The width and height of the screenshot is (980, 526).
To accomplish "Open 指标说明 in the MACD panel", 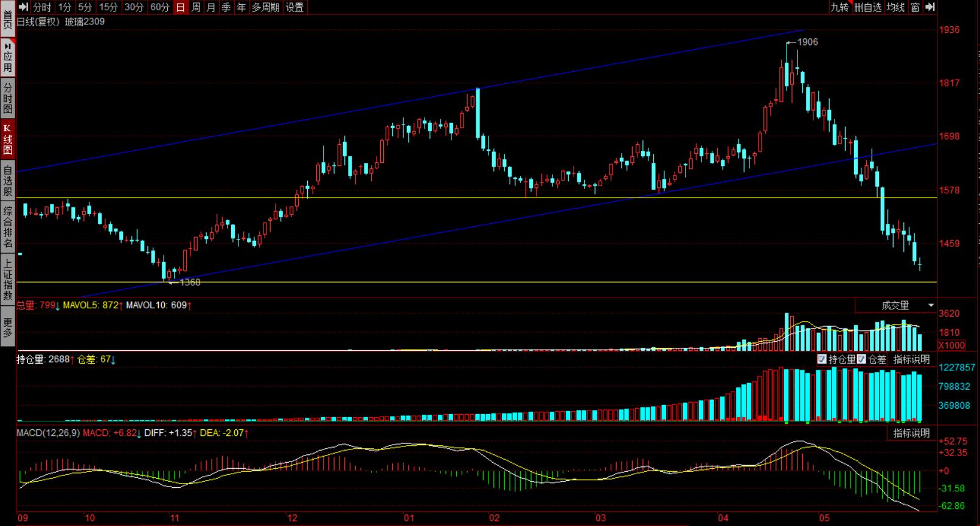I will (911, 433).
